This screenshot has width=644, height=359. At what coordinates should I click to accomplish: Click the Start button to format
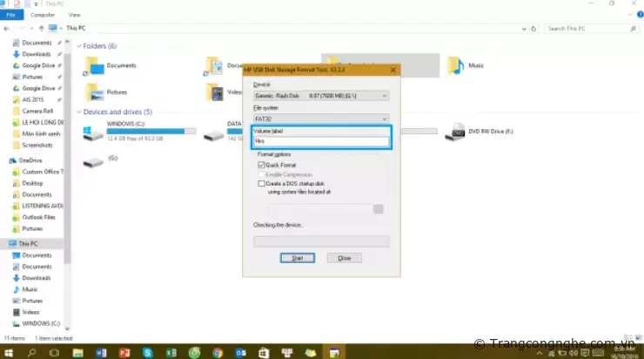[x=297, y=258]
